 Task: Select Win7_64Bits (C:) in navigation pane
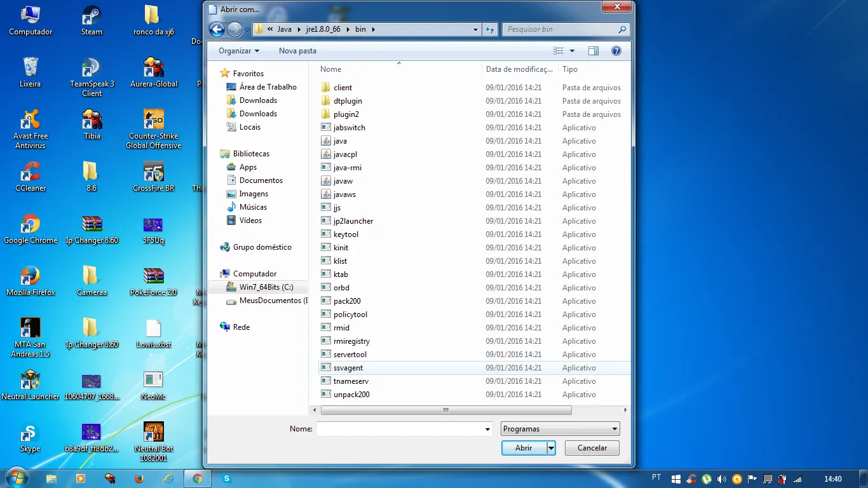[x=266, y=287]
